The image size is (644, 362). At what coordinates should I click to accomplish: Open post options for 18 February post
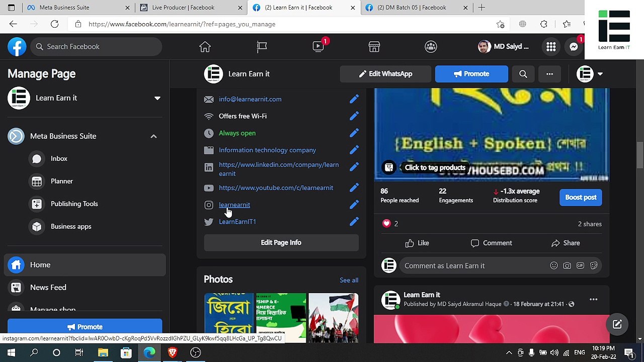pyautogui.click(x=594, y=300)
